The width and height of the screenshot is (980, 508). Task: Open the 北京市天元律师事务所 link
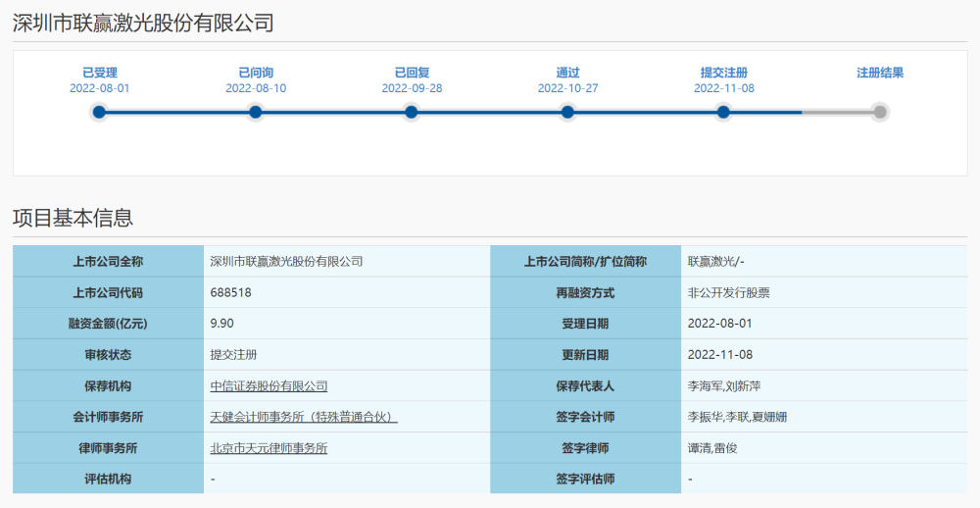269,448
